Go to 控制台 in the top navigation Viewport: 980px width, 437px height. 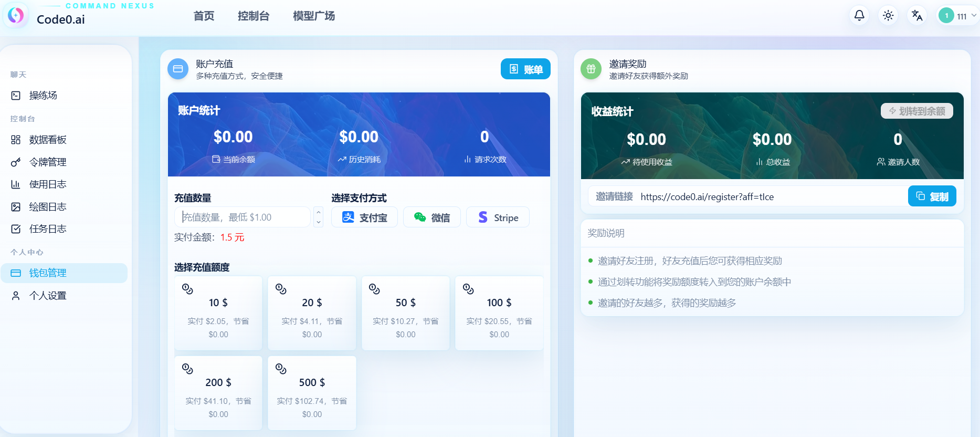(x=254, y=16)
